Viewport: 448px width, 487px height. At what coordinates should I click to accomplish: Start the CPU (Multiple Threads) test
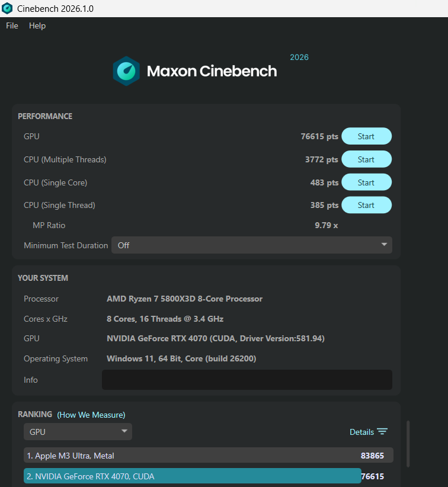pos(366,159)
